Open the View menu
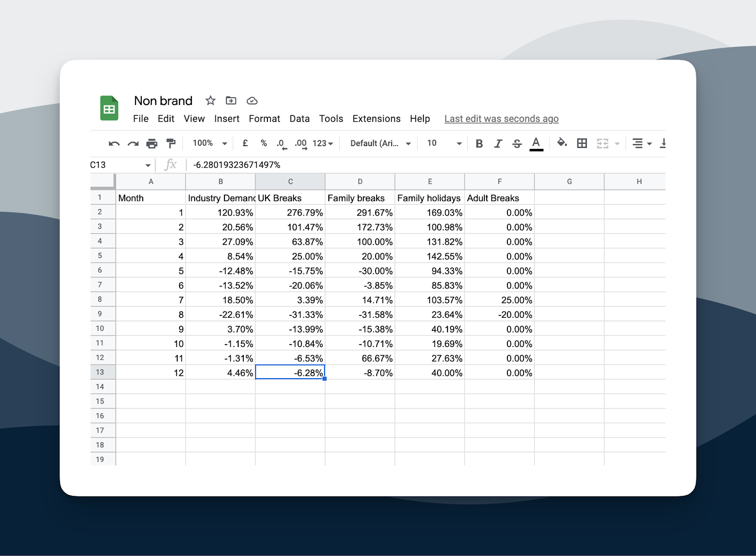The width and height of the screenshot is (756, 556). pyautogui.click(x=194, y=119)
